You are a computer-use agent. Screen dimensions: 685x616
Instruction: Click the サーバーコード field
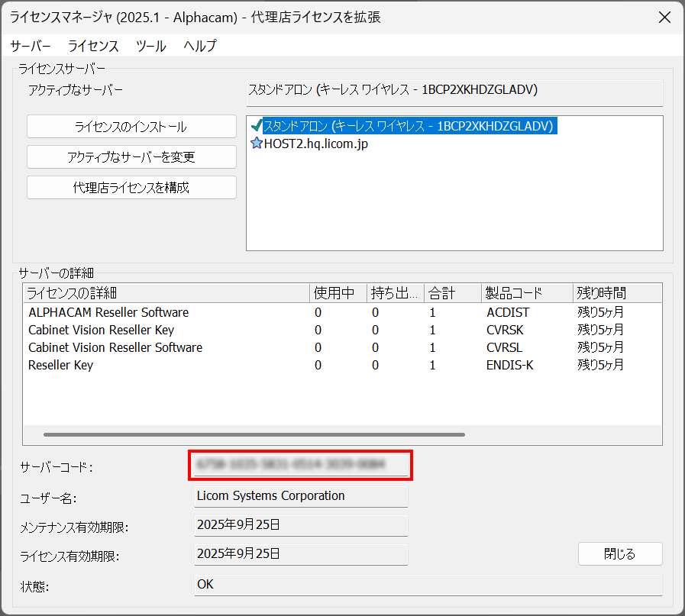coord(301,465)
